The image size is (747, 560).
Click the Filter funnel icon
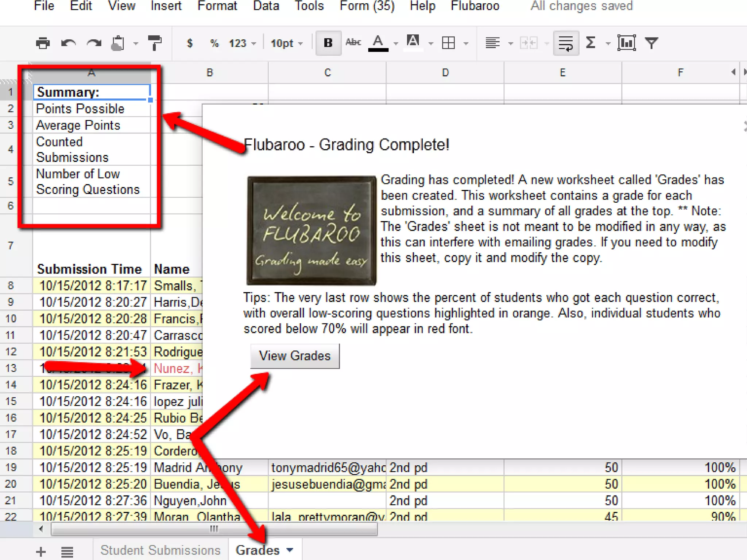[651, 43]
